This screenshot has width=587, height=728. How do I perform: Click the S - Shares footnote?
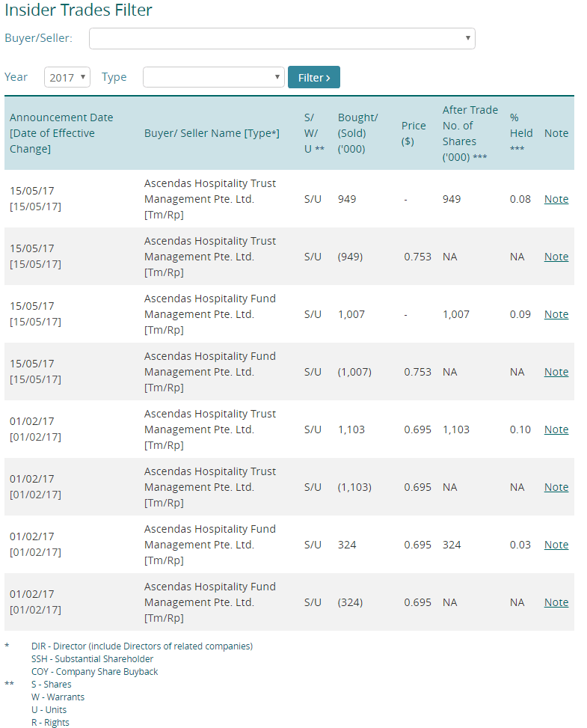coord(51,685)
